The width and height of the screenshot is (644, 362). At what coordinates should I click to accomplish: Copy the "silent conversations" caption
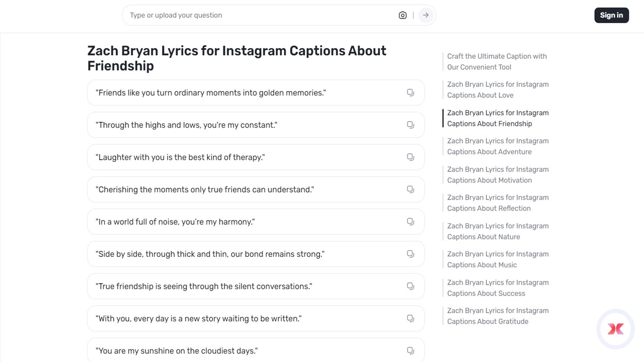[411, 286]
